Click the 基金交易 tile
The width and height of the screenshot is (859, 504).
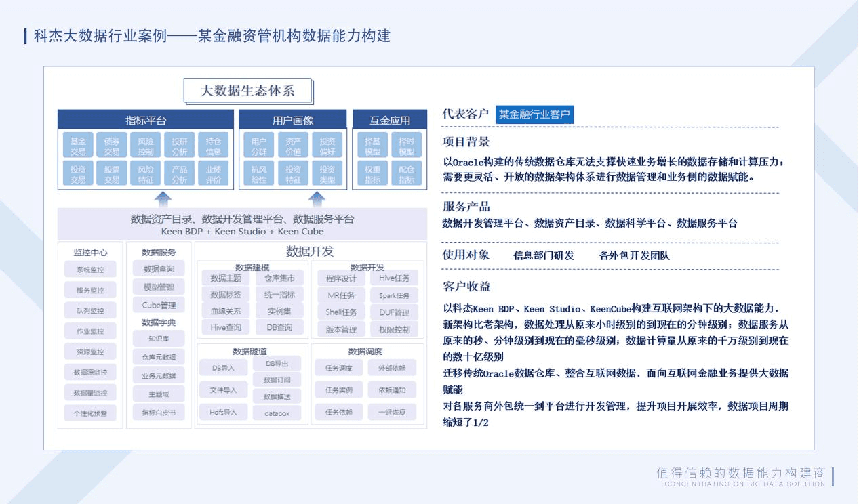coord(78,146)
